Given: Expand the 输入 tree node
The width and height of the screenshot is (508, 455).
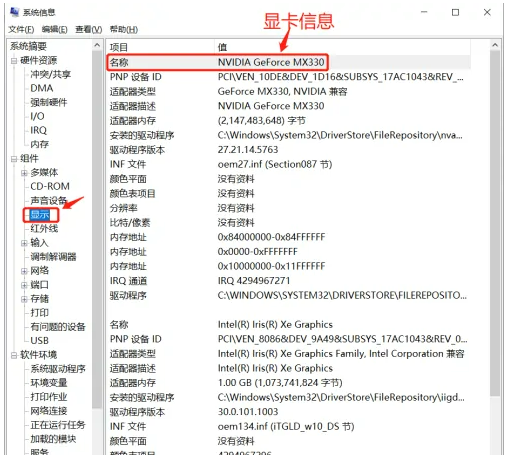Looking at the screenshot, I should 24,243.
